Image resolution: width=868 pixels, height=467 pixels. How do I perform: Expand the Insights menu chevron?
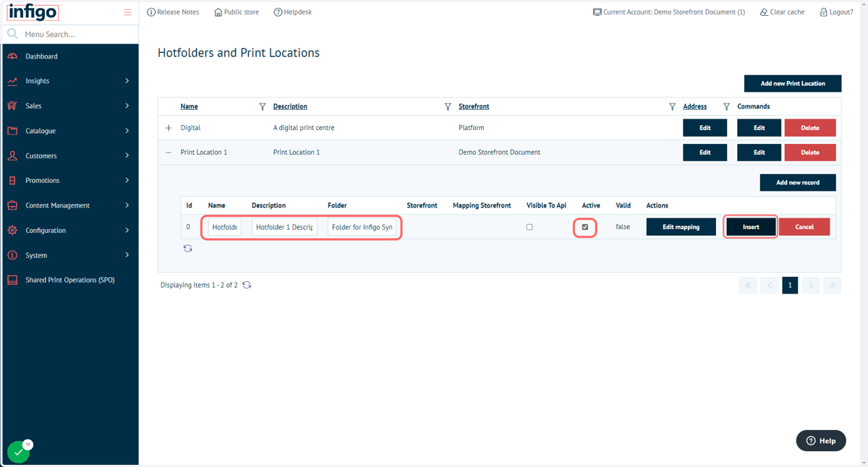pos(127,81)
